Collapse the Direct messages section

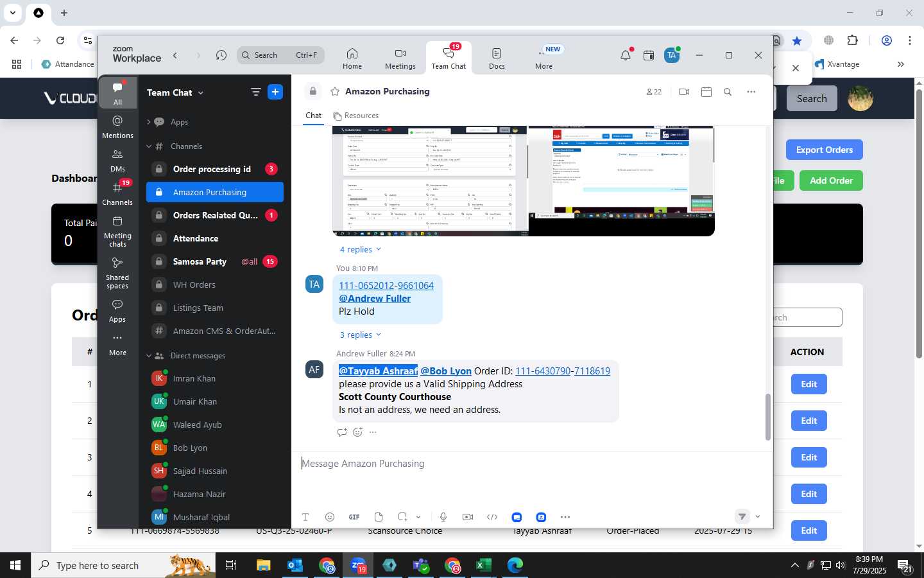click(148, 356)
